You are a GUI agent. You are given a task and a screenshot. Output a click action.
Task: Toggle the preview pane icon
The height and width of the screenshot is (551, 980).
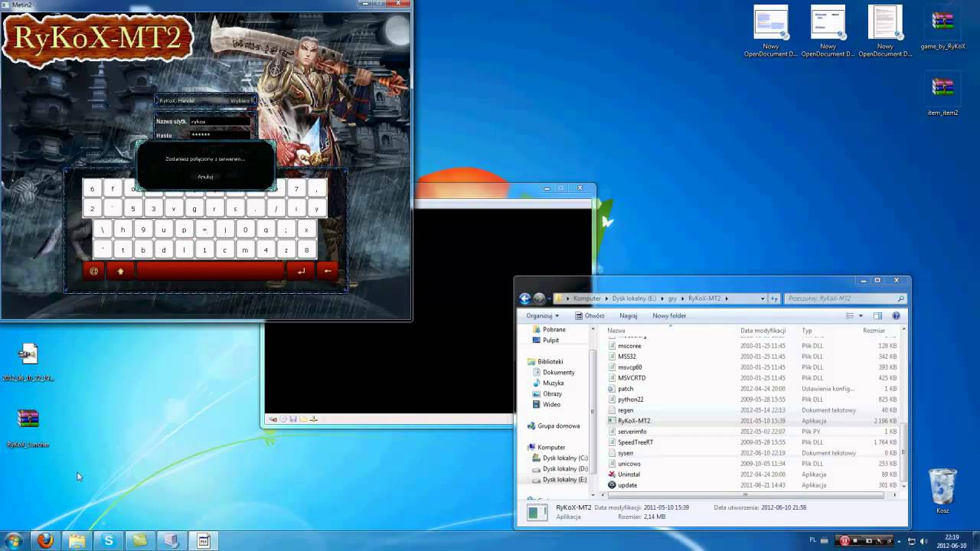[x=877, y=315]
